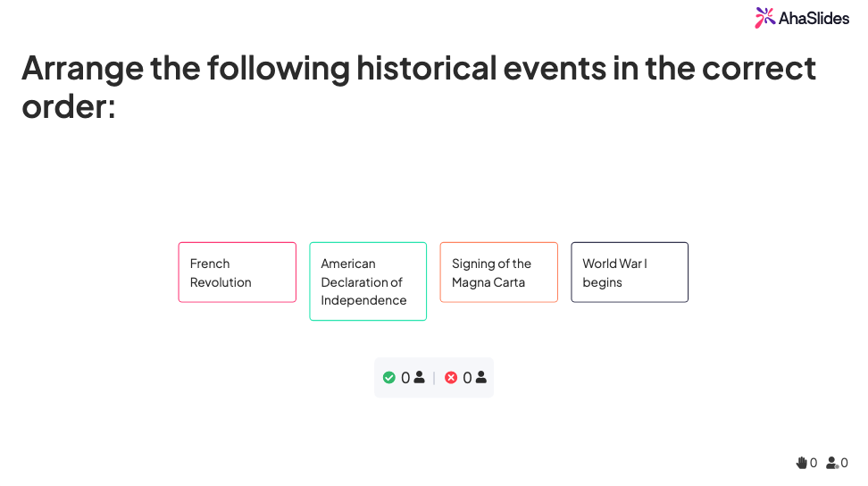Click the question heading's first line
The width and height of the screenshot is (868, 486).
(418, 68)
